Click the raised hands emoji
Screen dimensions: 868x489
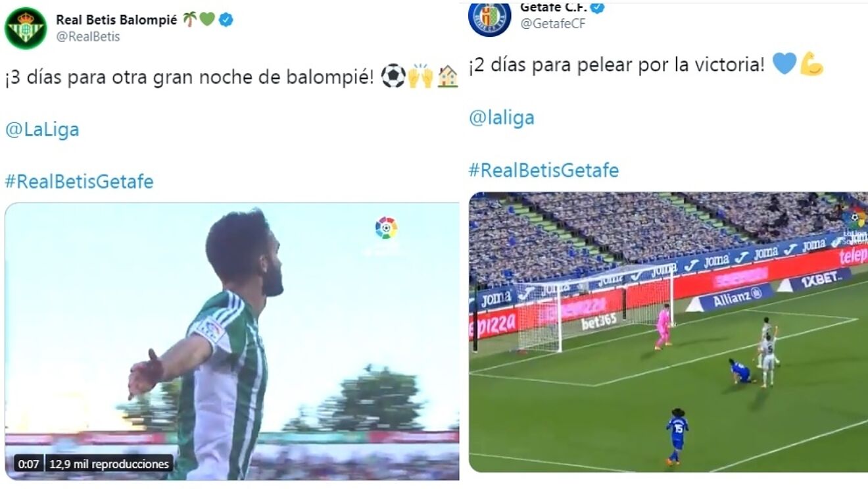[x=421, y=76]
